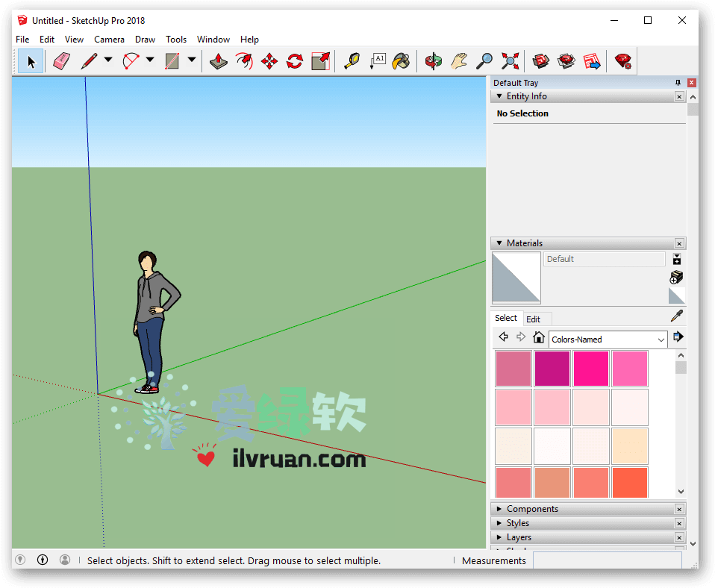This screenshot has height=588, width=715.
Task: Close the Components panel
Action: coord(679,509)
